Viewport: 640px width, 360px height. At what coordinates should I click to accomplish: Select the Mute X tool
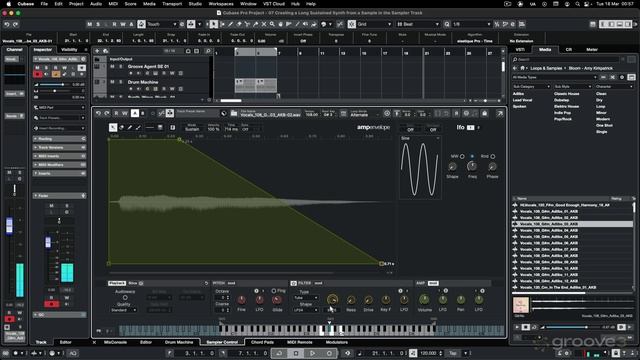coord(264,24)
